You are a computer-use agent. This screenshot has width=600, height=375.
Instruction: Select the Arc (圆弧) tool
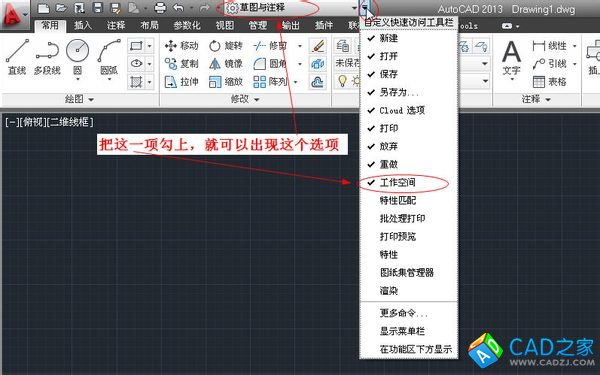coord(109,58)
